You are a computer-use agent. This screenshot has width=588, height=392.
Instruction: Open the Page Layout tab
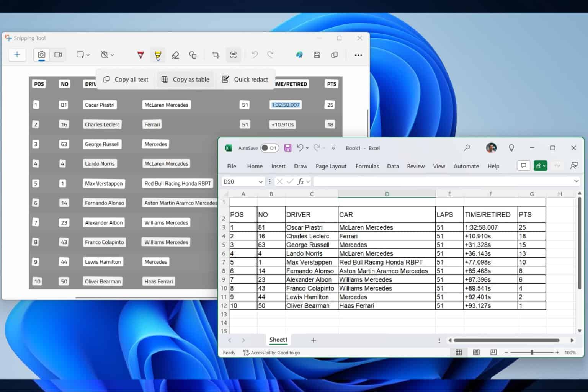[x=331, y=166]
